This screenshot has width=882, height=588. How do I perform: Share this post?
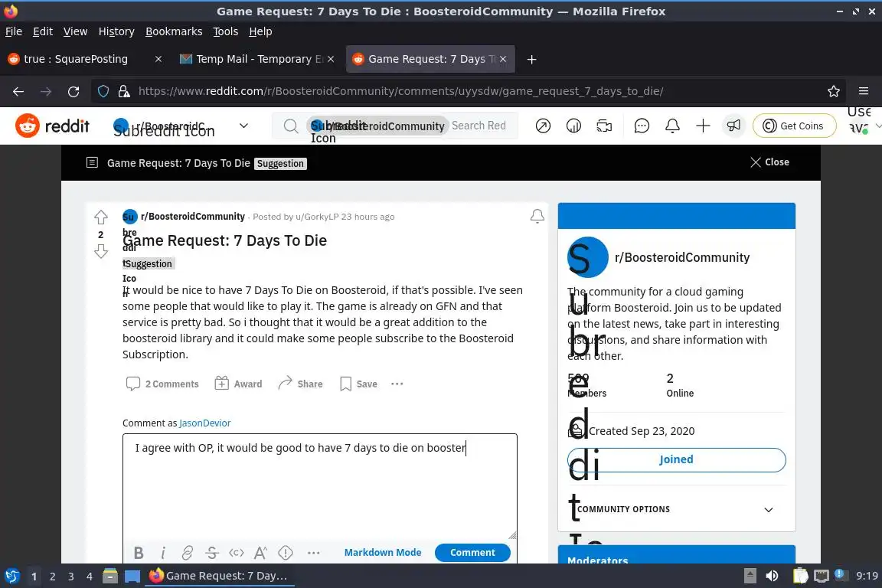point(300,384)
